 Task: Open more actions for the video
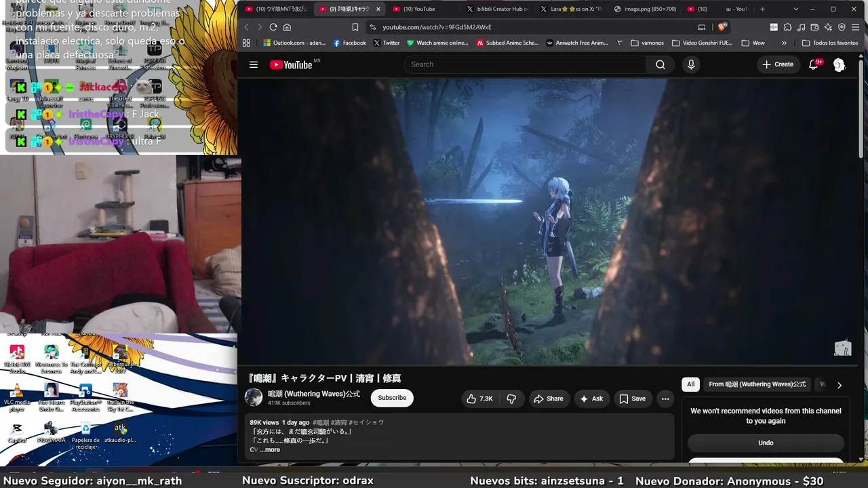click(x=665, y=399)
